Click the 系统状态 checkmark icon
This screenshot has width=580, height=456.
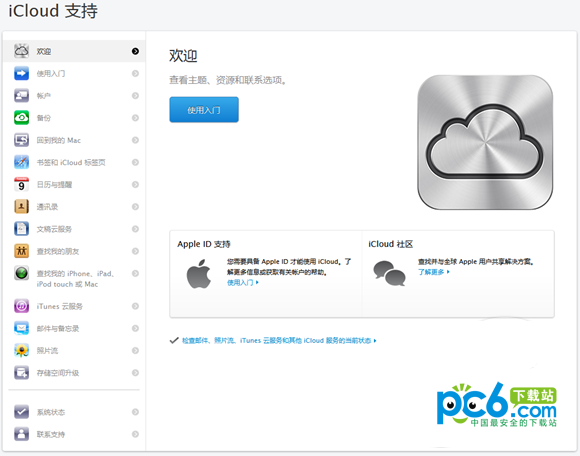click(21, 412)
